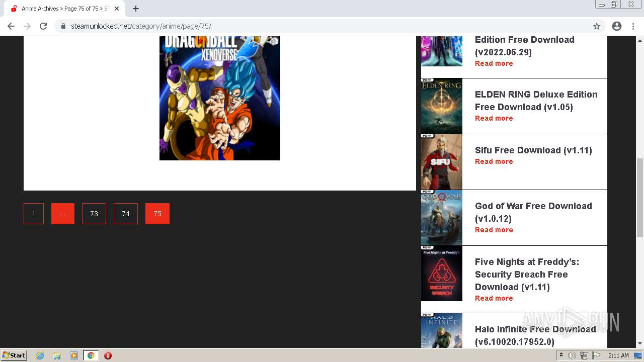The image size is (644, 362).
Task: Click the ellipsis pagination button
Action: point(63,214)
